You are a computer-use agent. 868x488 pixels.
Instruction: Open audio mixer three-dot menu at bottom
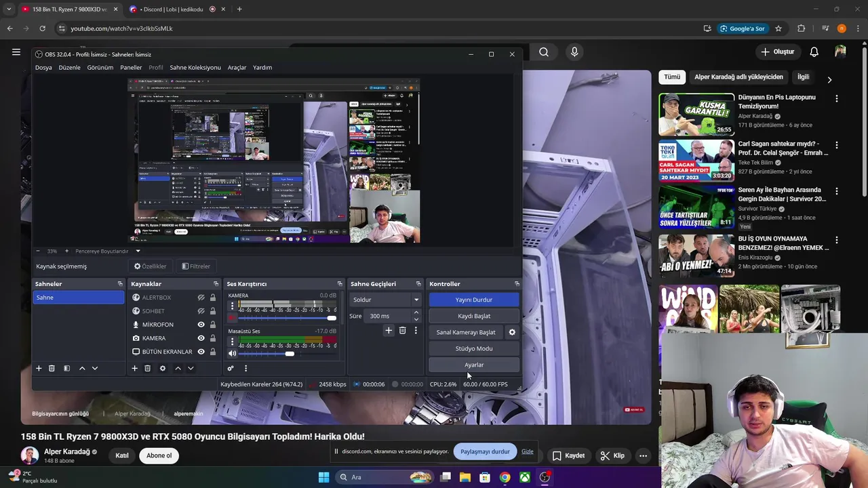click(245, 368)
